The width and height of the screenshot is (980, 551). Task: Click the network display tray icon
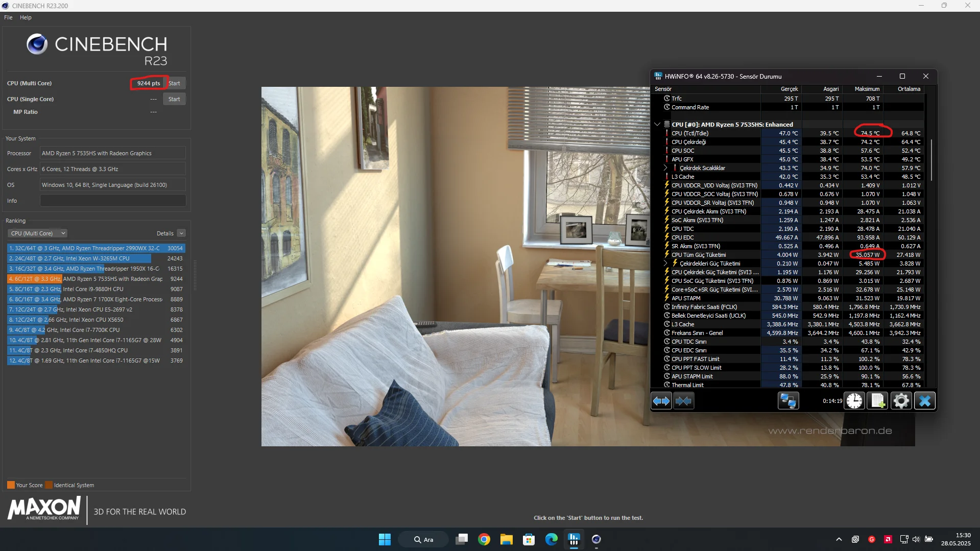pos(904,539)
